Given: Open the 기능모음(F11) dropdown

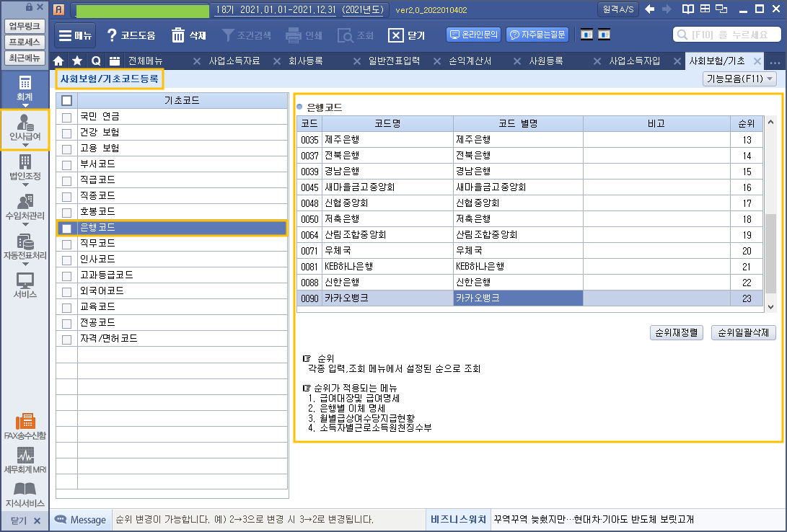Looking at the screenshot, I should pos(739,79).
